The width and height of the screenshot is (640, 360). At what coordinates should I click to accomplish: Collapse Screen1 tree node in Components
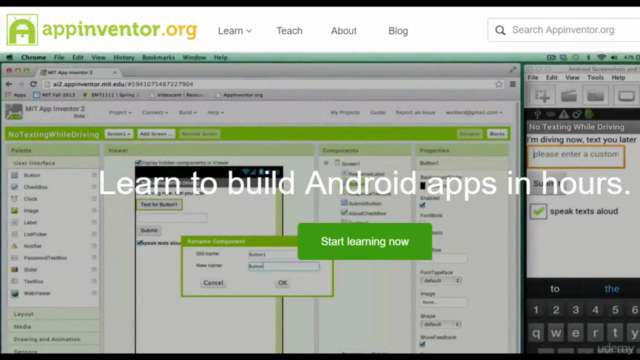click(x=326, y=163)
